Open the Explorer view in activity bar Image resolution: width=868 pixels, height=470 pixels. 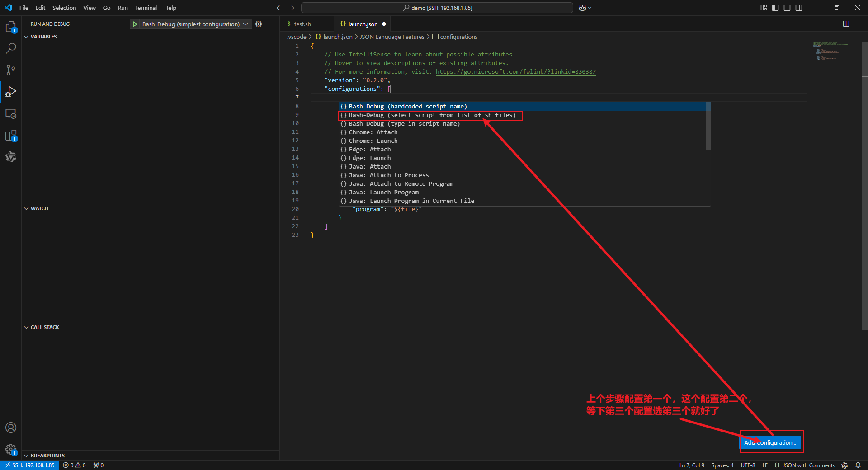pyautogui.click(x=11, y=27)
